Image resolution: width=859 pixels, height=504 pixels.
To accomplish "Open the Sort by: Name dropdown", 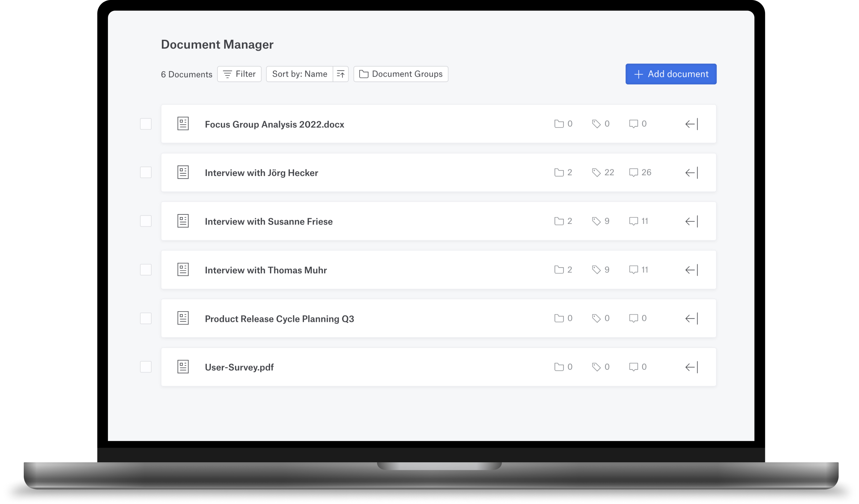I will tap(299, 74).
